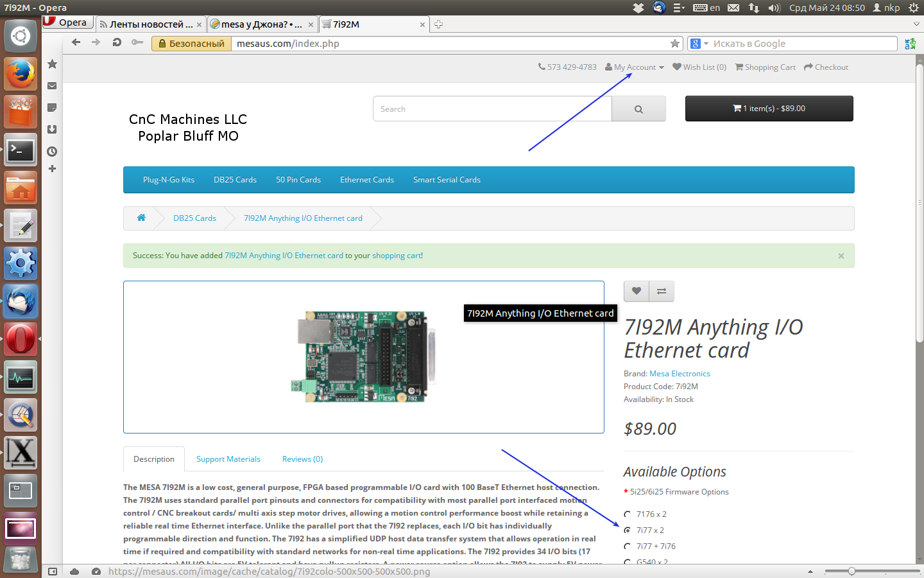
Task: Open the Downloads sidebar panel
Action: point(53,129)
